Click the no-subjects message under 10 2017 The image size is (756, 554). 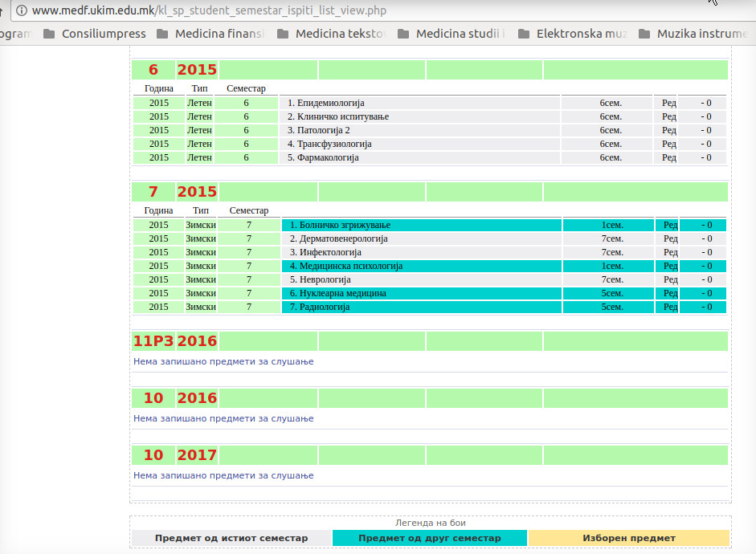223,475
